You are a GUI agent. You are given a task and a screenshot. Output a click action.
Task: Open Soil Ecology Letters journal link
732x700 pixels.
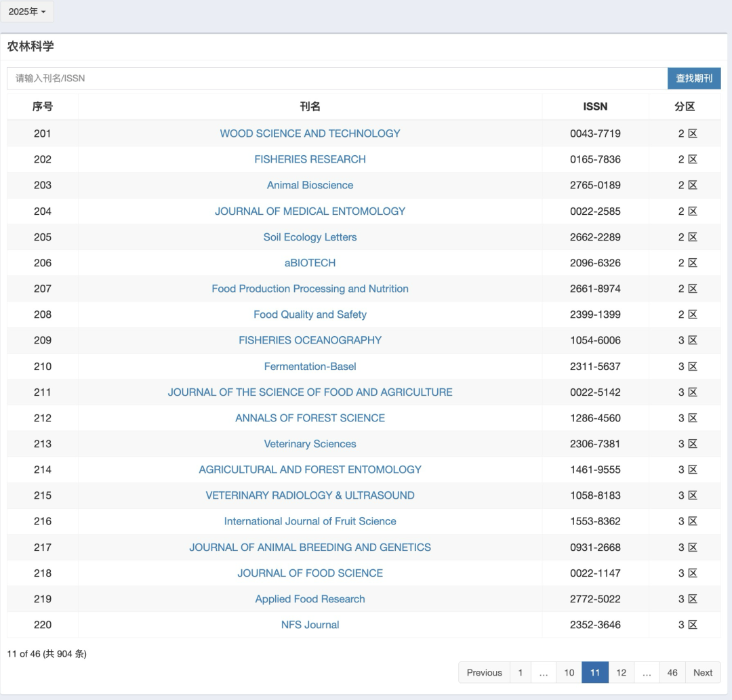coord(310,237)
